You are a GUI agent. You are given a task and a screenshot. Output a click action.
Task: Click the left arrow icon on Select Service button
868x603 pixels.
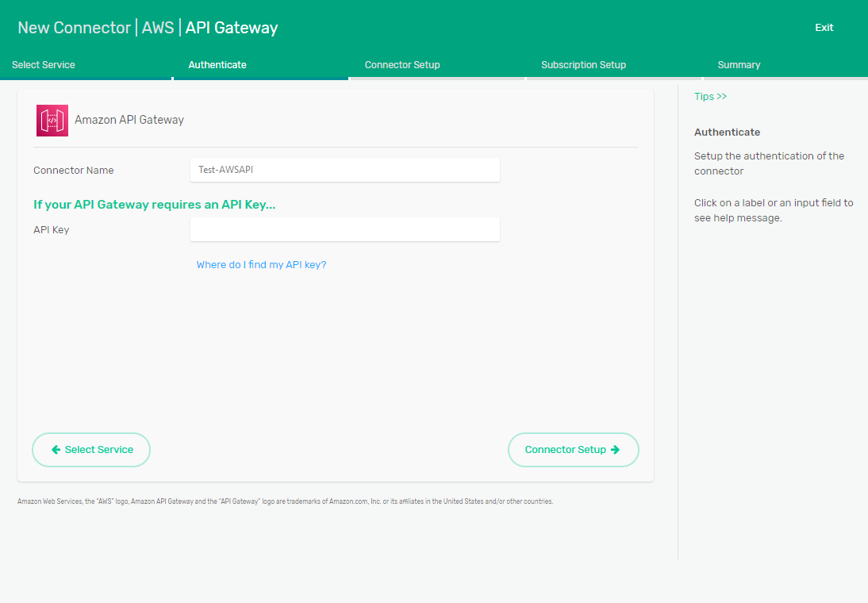tap(56, 450)
